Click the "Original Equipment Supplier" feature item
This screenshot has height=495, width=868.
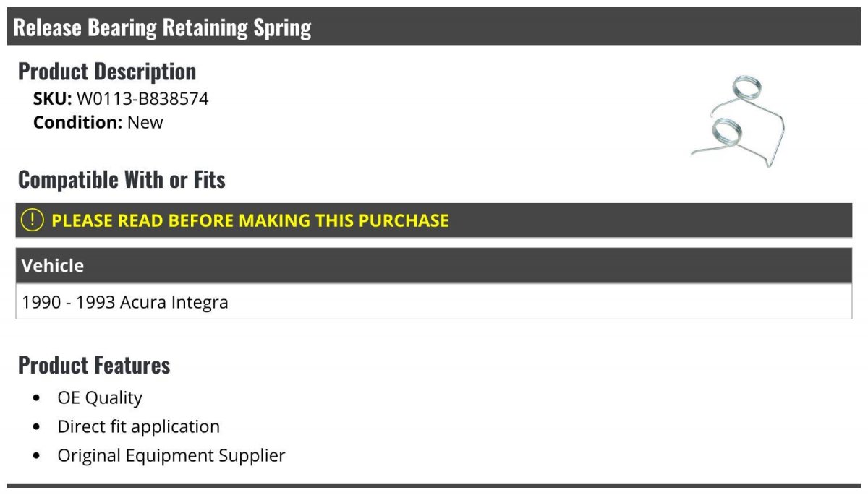(171, 455)
